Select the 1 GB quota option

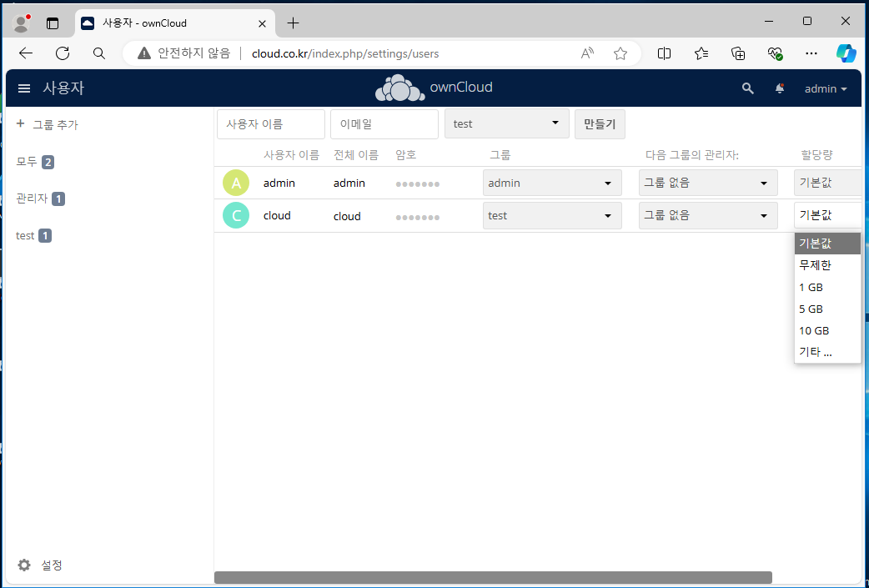pos(827,287)
